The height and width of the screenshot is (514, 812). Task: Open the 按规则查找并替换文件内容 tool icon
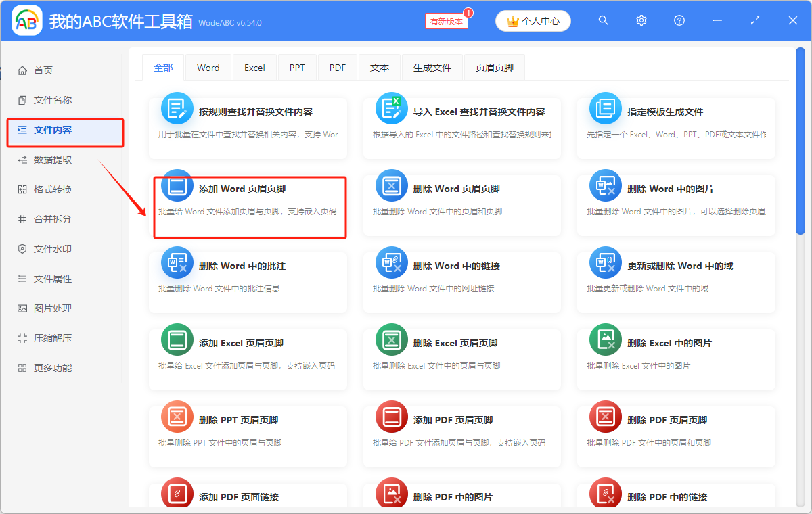177,109
